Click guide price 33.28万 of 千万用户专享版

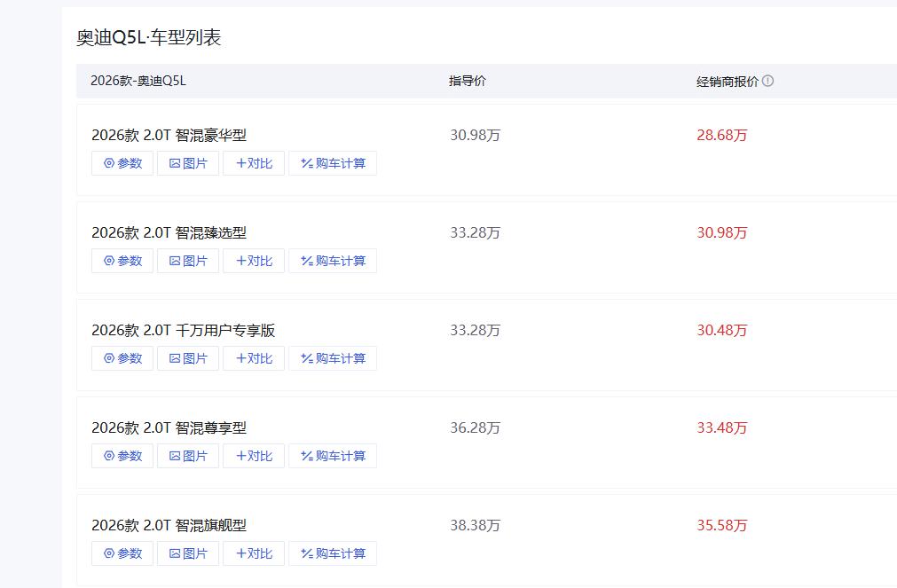click(x=475, y=330)
